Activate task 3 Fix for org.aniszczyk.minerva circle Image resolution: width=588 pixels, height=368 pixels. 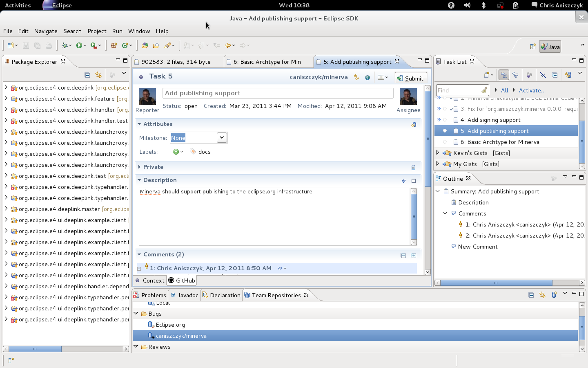click(445, 109)
